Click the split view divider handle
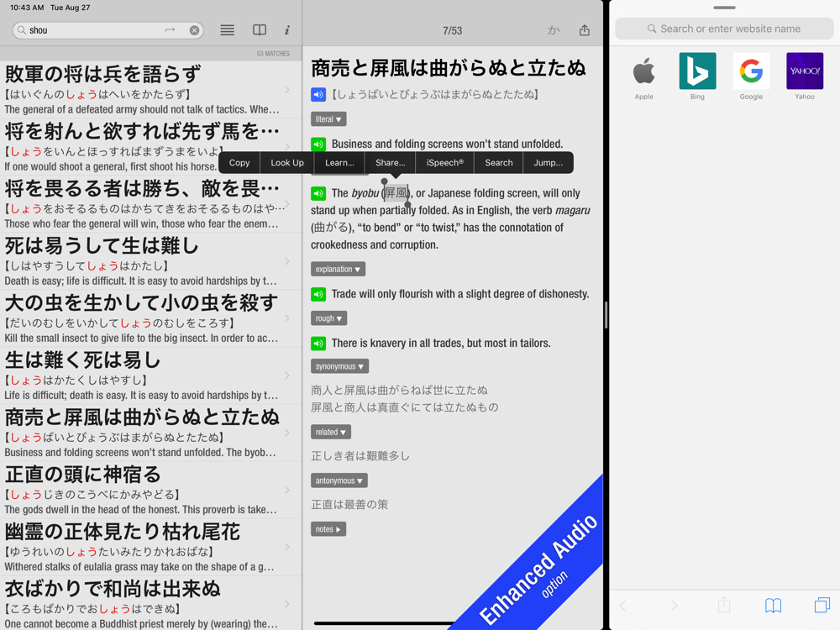 pyautogui.click(x=606, y=315)
